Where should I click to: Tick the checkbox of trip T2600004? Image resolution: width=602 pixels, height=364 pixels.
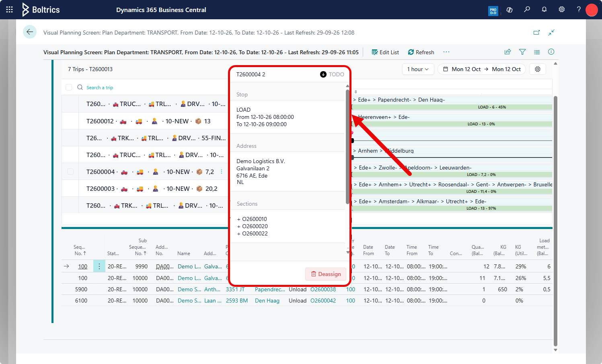pyautogui.click(x=70, y=172)
